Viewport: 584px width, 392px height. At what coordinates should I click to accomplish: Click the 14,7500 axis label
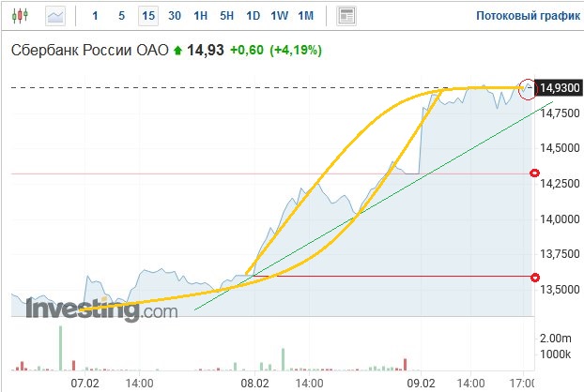click(x=560, y=113)
